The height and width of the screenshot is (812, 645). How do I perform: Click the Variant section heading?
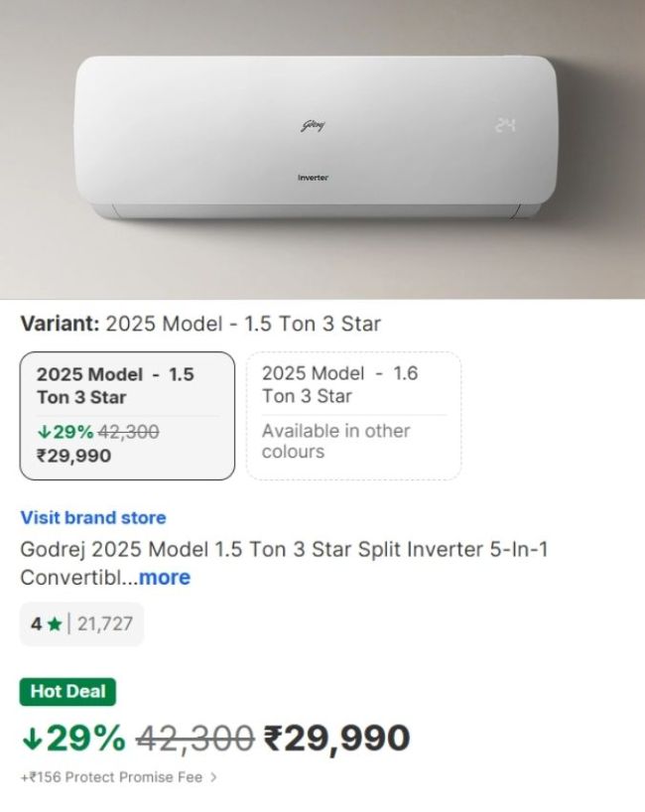(60, 324)
